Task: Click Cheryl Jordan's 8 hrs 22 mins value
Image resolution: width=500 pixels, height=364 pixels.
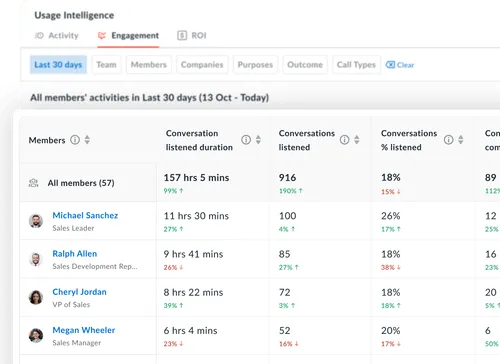Action: (193, 292)
